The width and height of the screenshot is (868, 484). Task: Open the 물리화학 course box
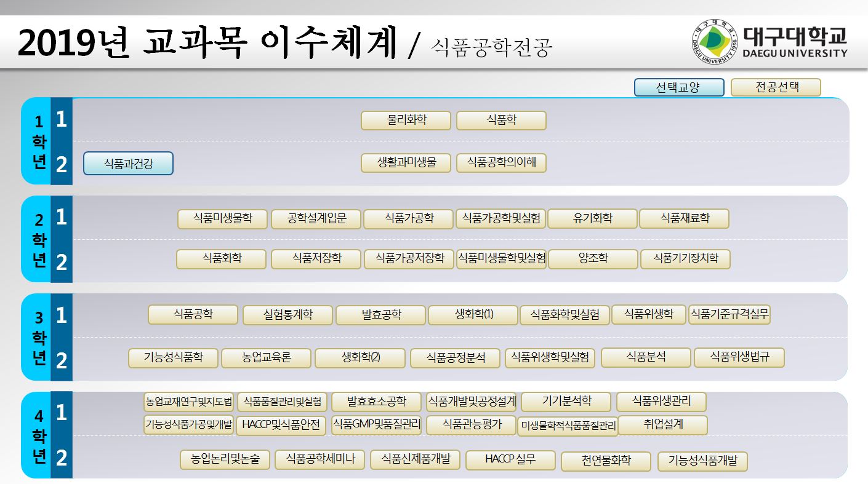pos(406,121)
